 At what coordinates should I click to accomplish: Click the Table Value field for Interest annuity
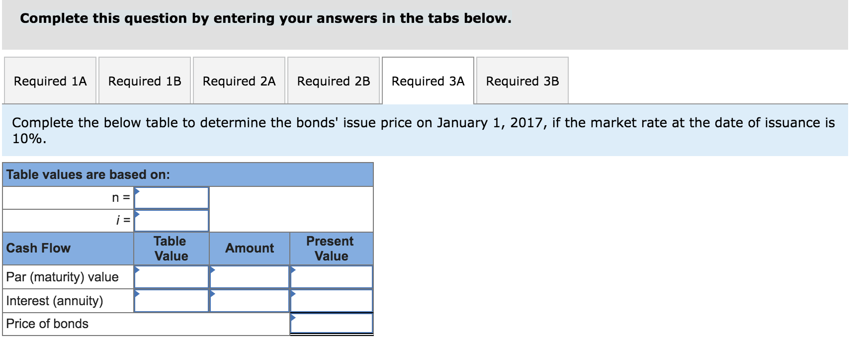pyautogui.click(x=172, y=300)
